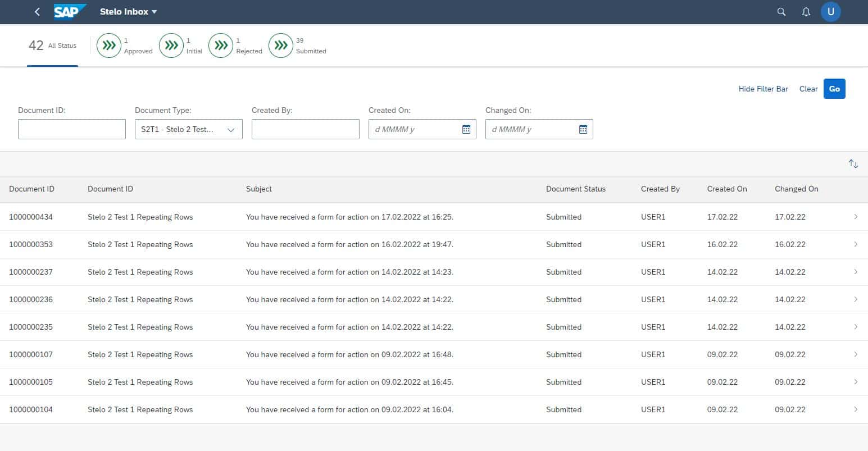
Task: Click subject received on 17.02.2022 at 16:25
Action: coord(349,217)
